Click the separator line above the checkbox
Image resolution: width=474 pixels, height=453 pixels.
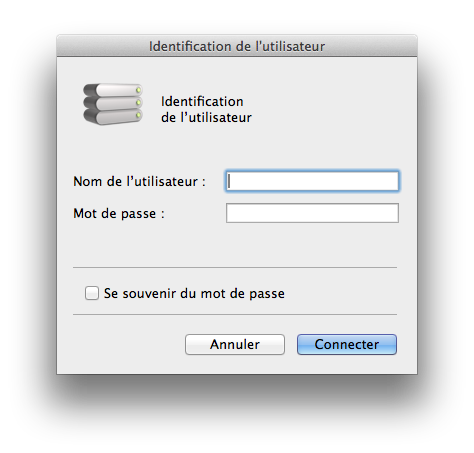tap(235, 267)
